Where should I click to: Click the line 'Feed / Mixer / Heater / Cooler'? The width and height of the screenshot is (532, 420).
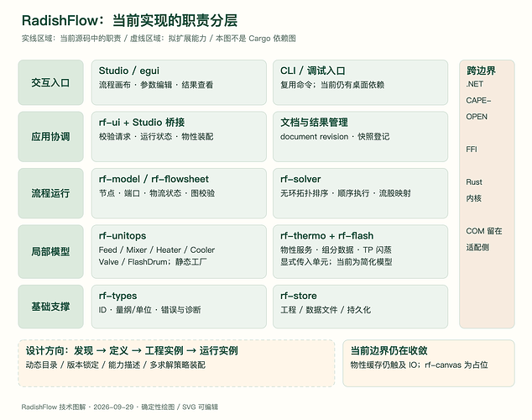[157, 249]
